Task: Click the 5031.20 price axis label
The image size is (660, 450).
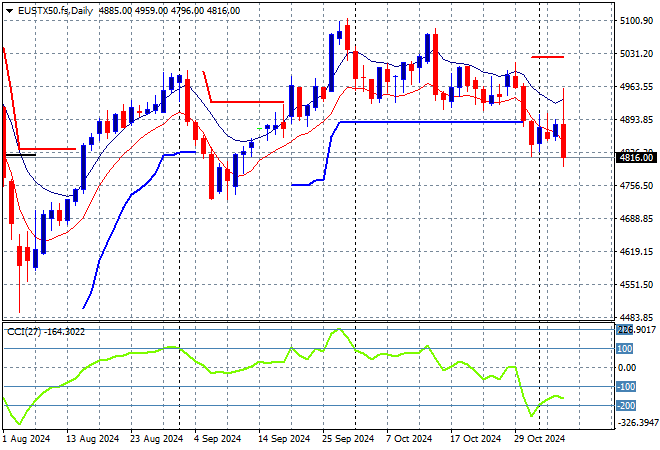Action: 634,54
